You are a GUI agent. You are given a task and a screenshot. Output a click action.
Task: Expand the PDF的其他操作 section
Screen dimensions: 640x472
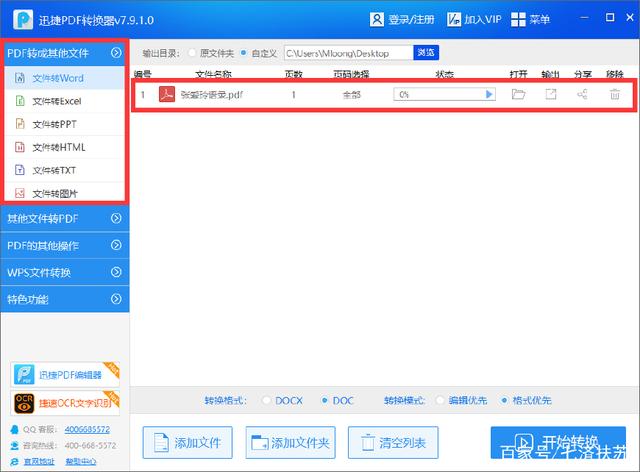tap(64, 245)
